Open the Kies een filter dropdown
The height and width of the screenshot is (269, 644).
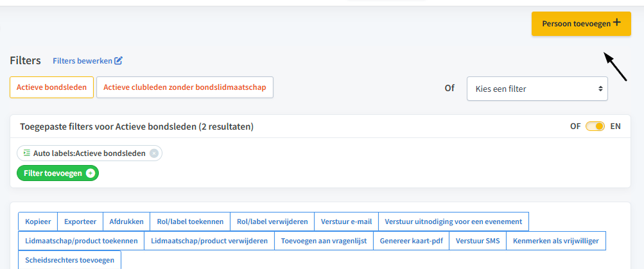coord(537,89)
